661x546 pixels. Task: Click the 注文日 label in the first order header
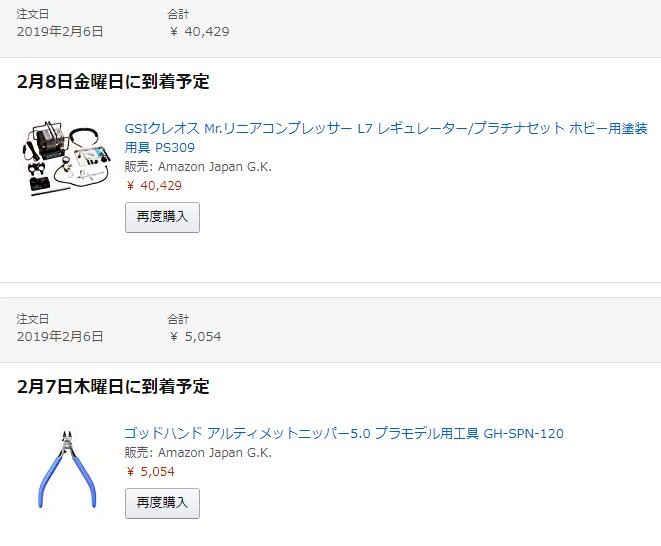[x=33, y=14]
